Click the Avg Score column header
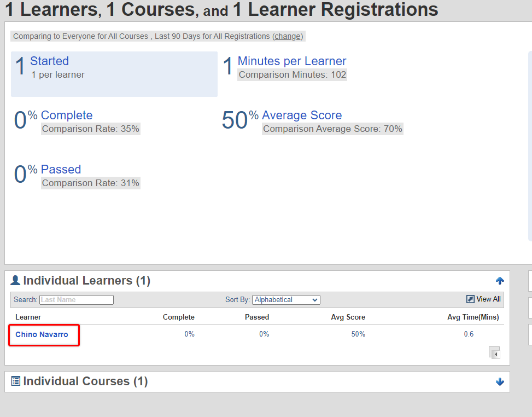532x417 pixels. point(348,317)
